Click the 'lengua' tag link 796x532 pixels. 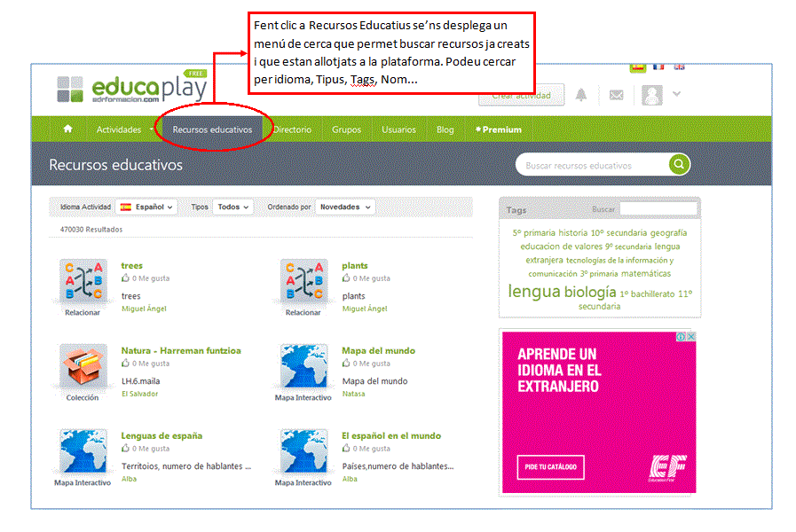coord(533,292)
